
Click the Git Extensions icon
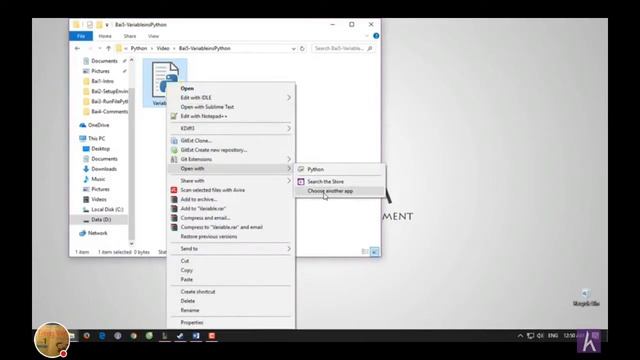[174, 160]
